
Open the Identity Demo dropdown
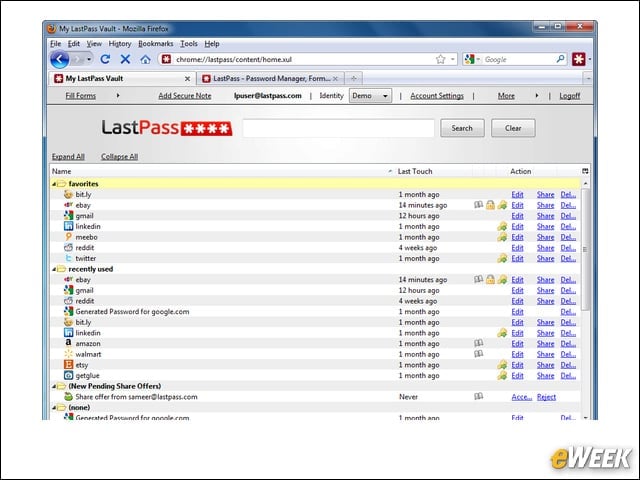370,96
